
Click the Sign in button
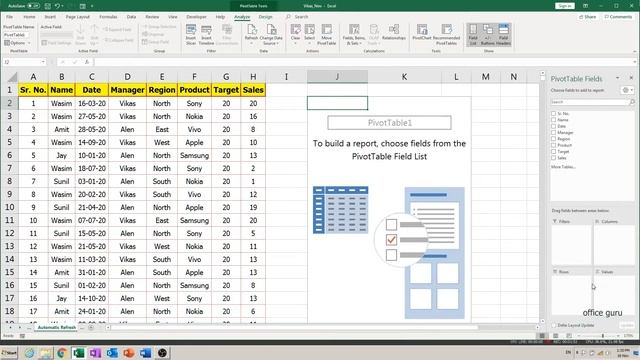565,6
